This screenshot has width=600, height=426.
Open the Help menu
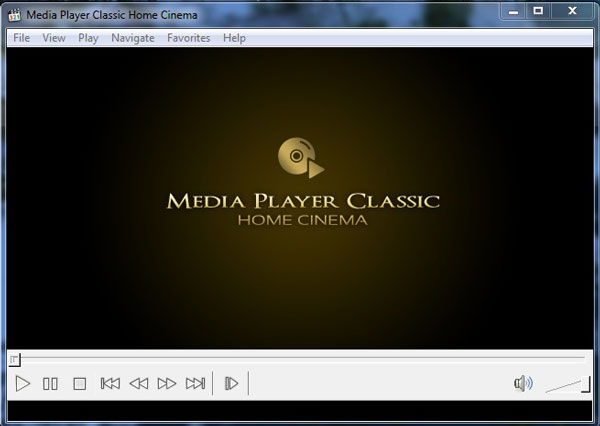(234, 38)
